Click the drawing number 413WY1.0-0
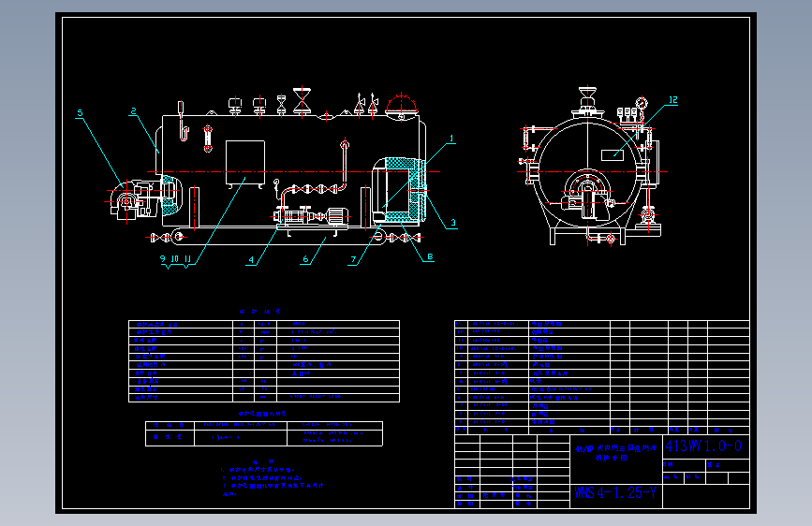The width and height of the screenshot is (812, 526). click(703, 446)
